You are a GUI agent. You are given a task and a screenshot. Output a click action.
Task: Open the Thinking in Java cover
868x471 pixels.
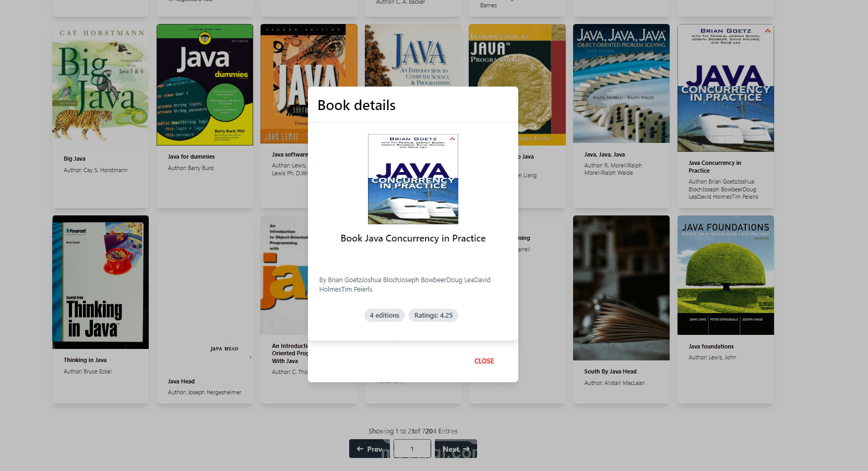(100, 282)
